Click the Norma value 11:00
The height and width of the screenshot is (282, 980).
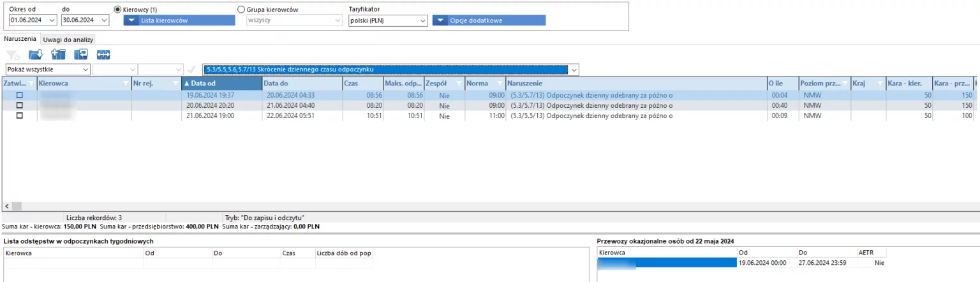(x=496, y=116)
